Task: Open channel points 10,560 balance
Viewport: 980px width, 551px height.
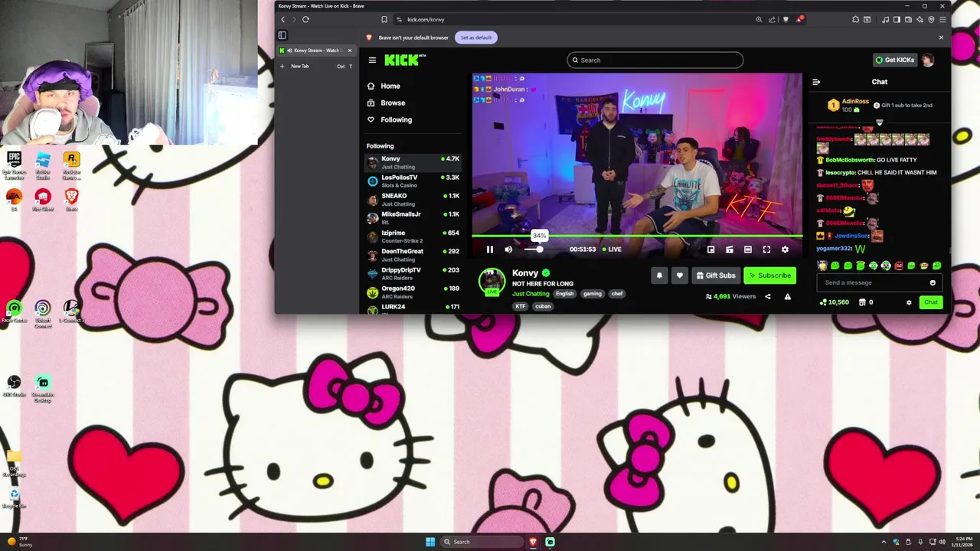Action: click(x=834, y=302)
